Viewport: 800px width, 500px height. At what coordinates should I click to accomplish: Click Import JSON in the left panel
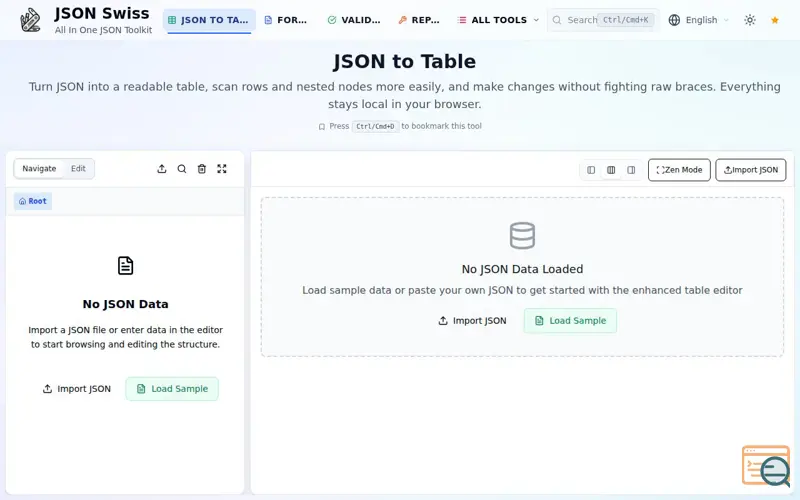[77, 389]
